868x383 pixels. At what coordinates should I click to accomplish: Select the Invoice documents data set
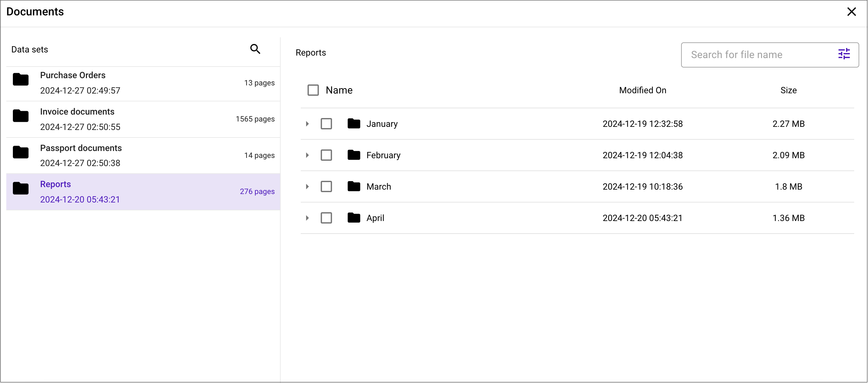click(x=143, y=120)
